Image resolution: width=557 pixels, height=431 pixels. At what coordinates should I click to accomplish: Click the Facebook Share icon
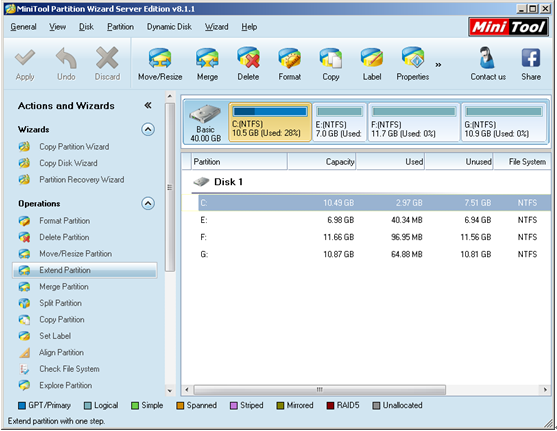coord(531,58)
